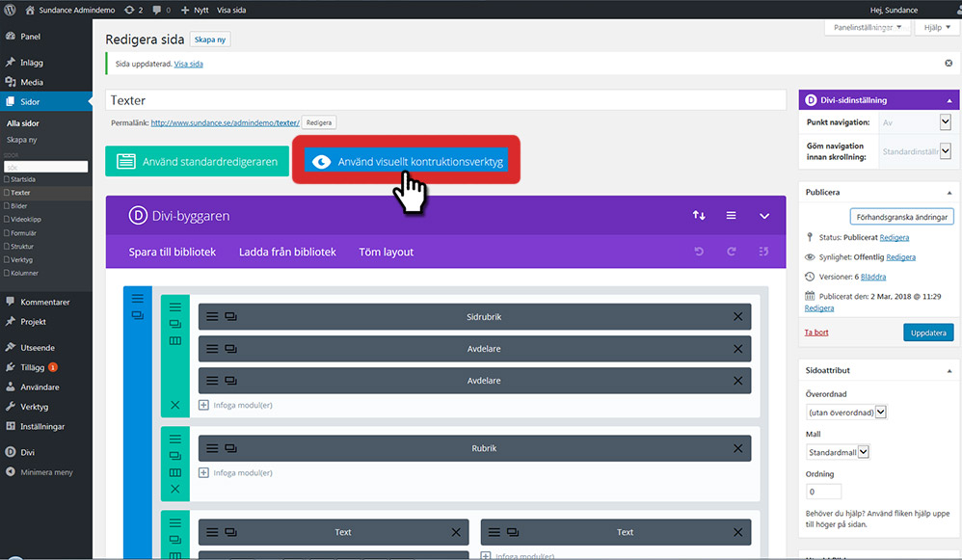Viewport: 962px width, 560px height.
Task: Open Sundance Admindemo site menu
Action: click(x=70, y=10)
